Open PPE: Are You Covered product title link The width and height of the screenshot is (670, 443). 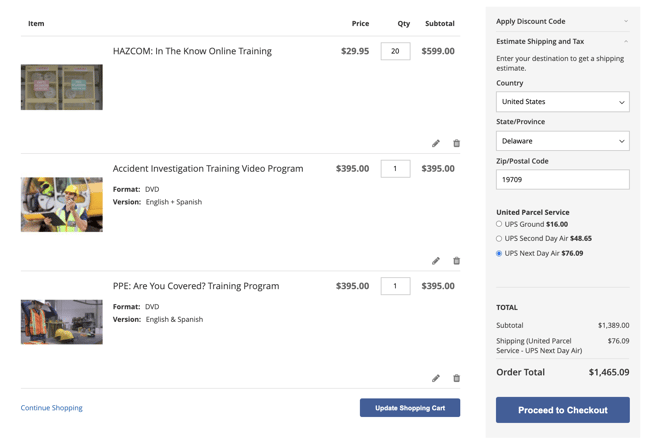tap(196, 286)
